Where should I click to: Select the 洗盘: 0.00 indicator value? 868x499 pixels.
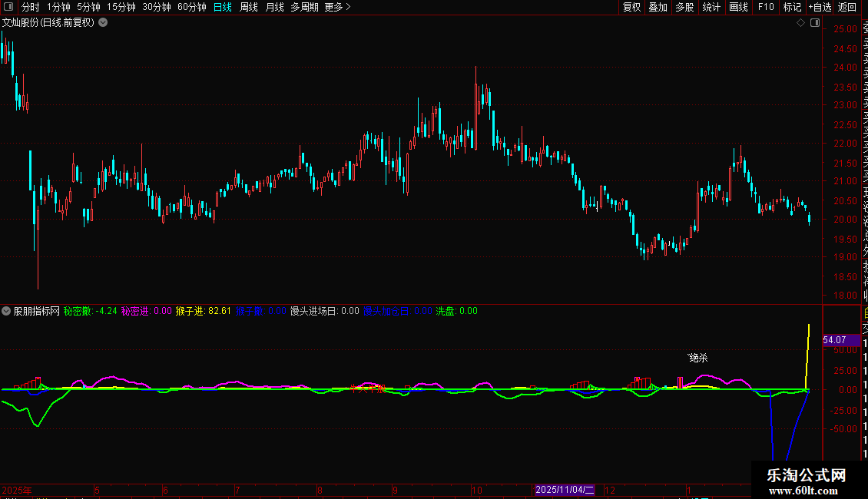[457, 311]
